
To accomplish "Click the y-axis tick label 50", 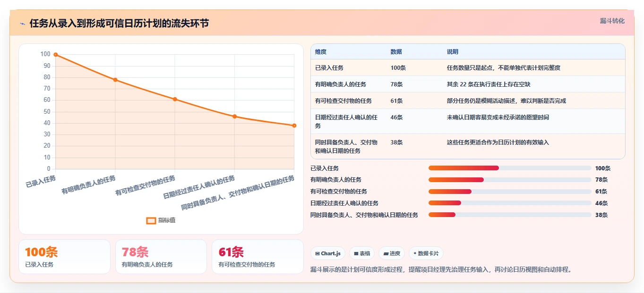I will pos(47,112).
